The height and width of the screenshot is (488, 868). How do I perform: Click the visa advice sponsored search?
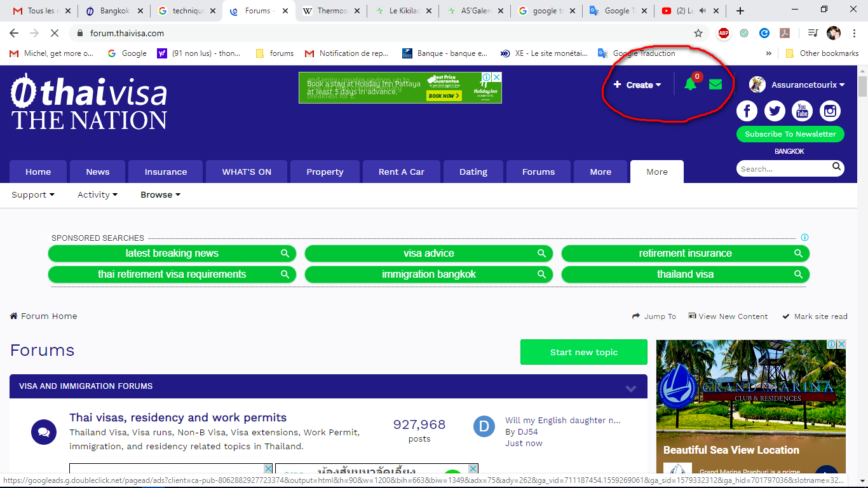click(429, 253)
